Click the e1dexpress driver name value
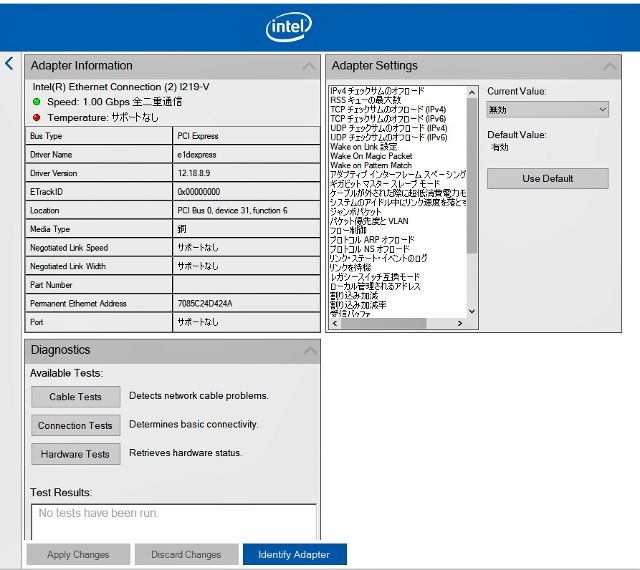The image size is (640, 570). pos(197,155)
